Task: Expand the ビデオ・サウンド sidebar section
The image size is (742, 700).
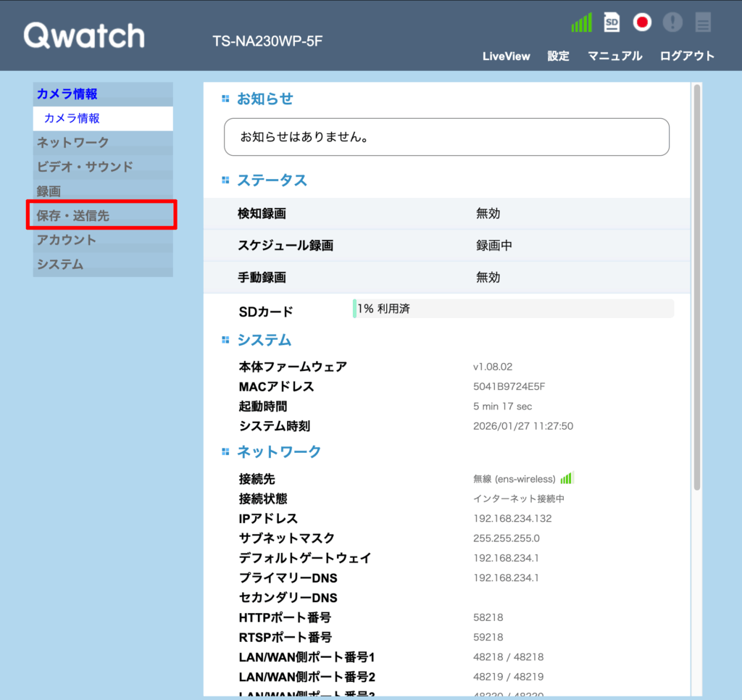Action: coord(85,167)
